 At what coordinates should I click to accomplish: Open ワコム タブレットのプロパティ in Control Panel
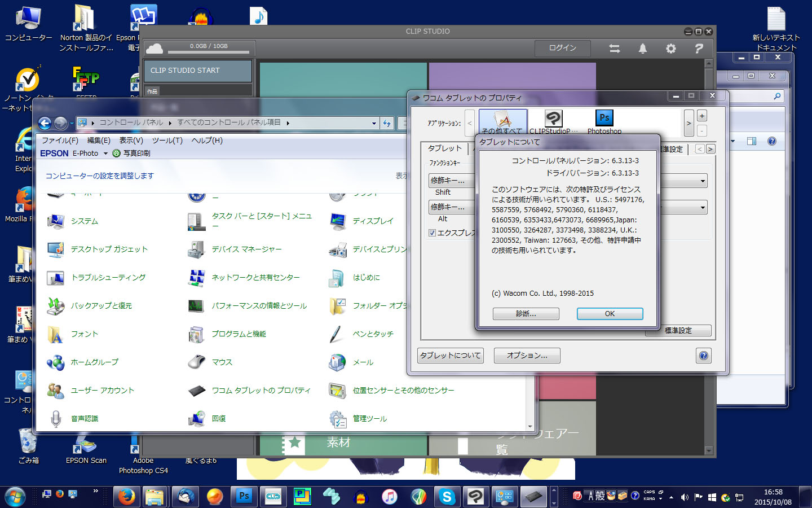(261, 390)
